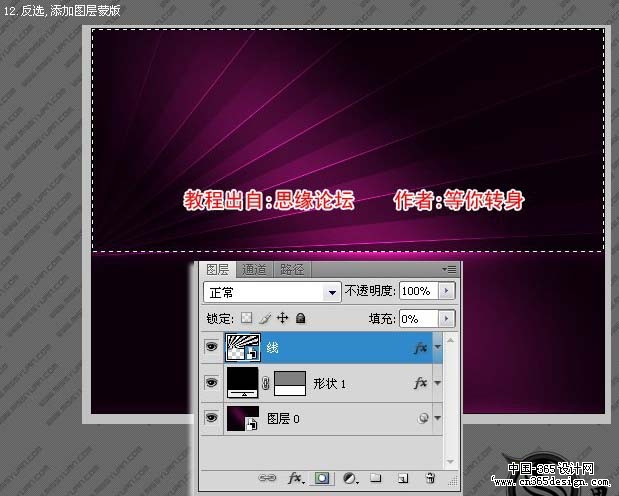Click layers panel scrollbar up arrow
Screen dimensions: 619x496
(x=450, y=340)
